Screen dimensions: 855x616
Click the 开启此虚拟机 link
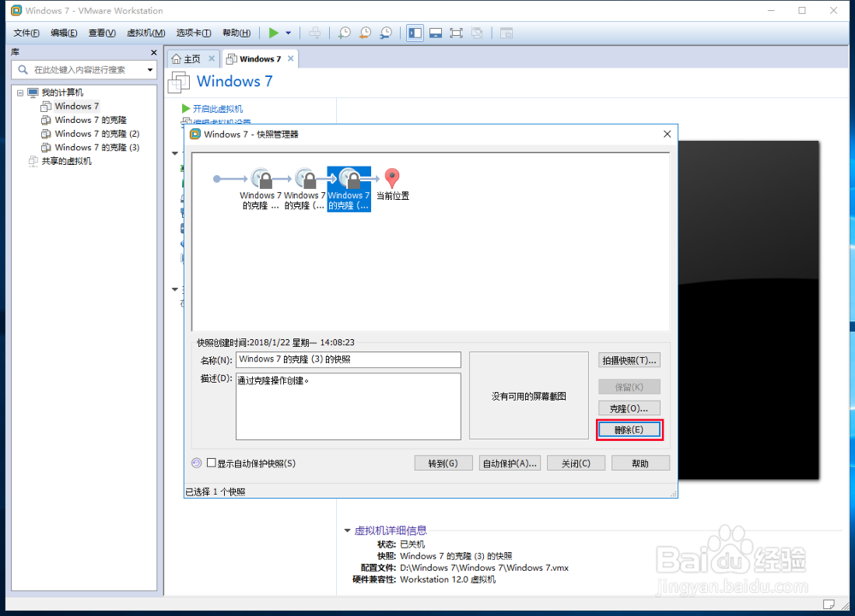tap(217, 109)
